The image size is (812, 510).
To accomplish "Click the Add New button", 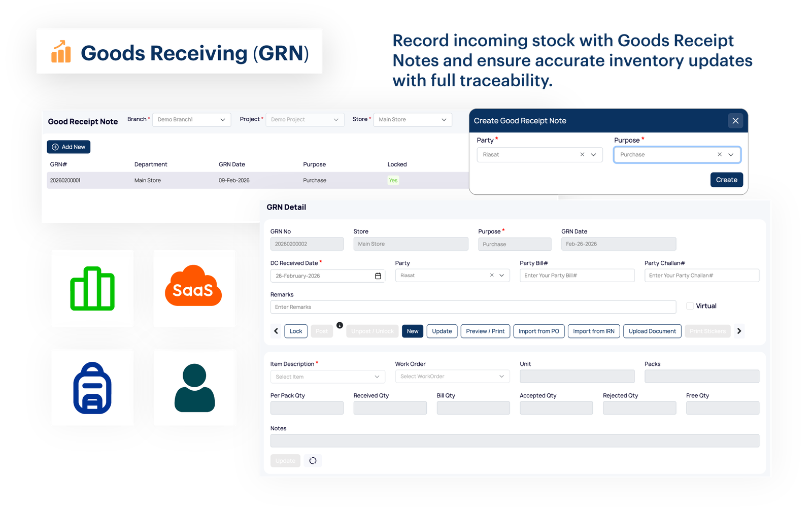I will click(68, 147).
